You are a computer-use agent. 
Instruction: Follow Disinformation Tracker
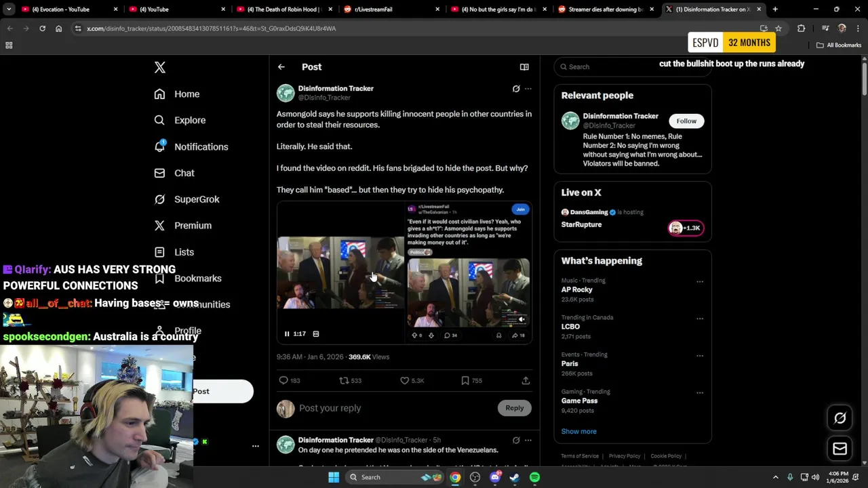686,121
